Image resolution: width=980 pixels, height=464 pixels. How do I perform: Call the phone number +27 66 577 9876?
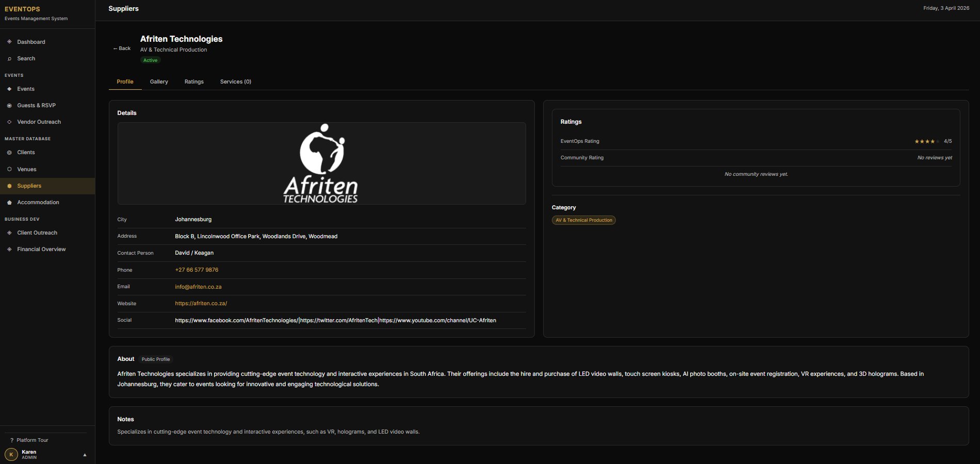point(197,270)
